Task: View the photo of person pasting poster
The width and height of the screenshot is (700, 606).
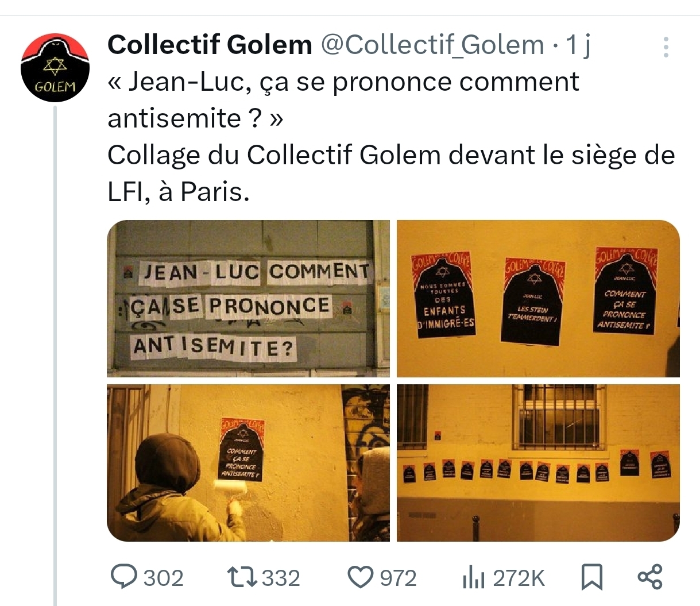Action: (248, 463)
